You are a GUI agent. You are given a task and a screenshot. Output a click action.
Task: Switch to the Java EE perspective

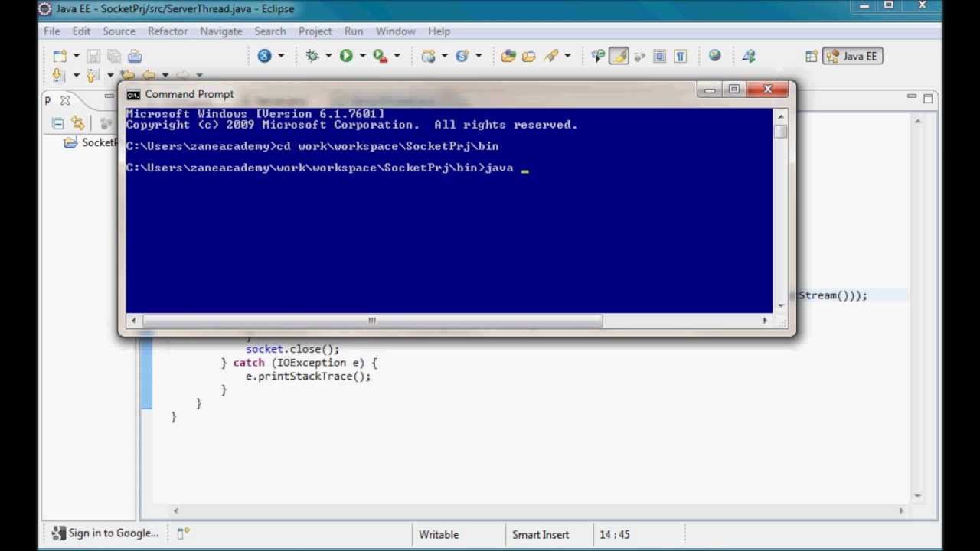pos(854,56)
